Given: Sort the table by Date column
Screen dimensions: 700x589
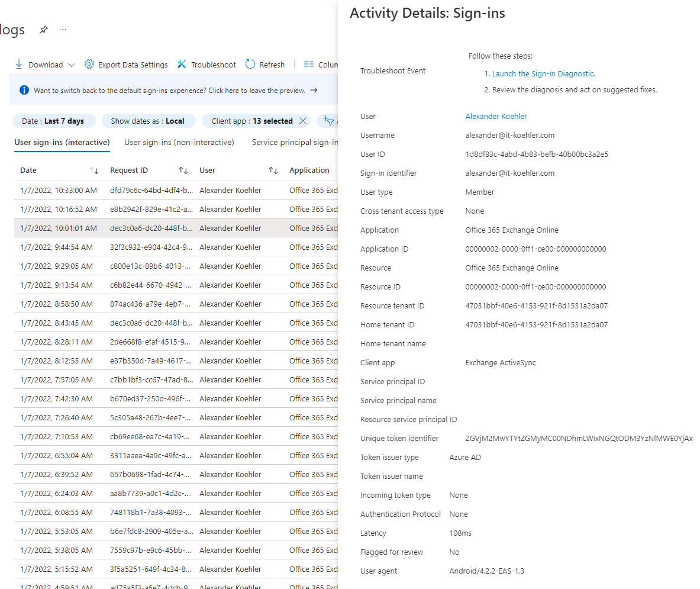Looking at the screenshot, I should 94,170.
